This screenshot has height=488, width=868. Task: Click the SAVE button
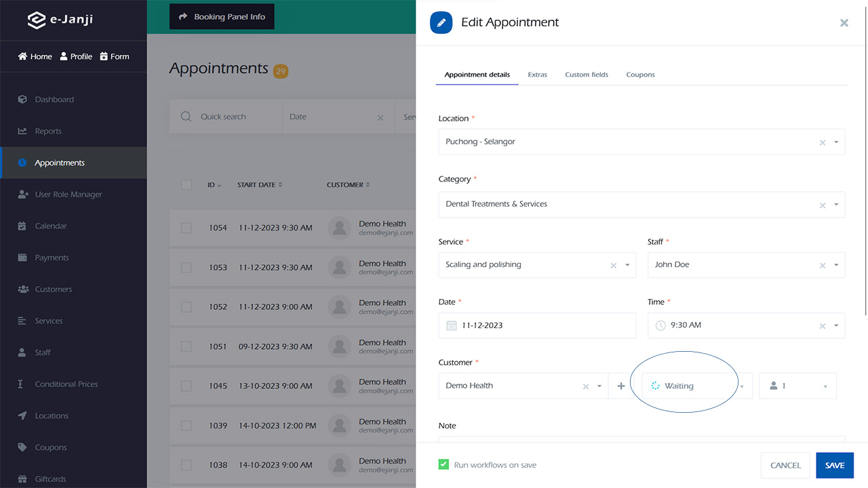coord(834,466)
